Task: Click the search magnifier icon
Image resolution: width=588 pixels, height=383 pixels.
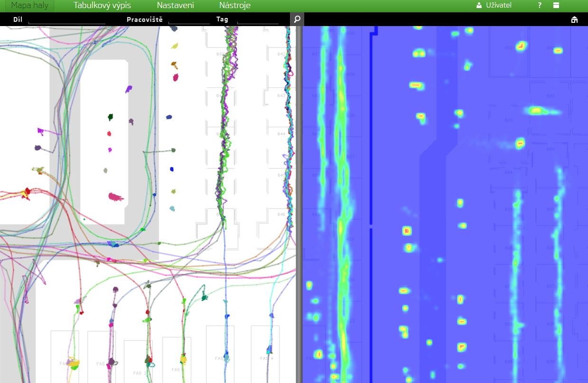Action: (297, 19)
